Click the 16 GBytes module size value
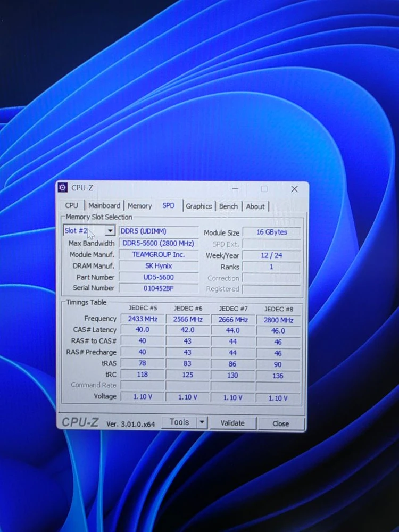This screenshot has width=399, height=532. pyautogui.click(x=272, y=232)
